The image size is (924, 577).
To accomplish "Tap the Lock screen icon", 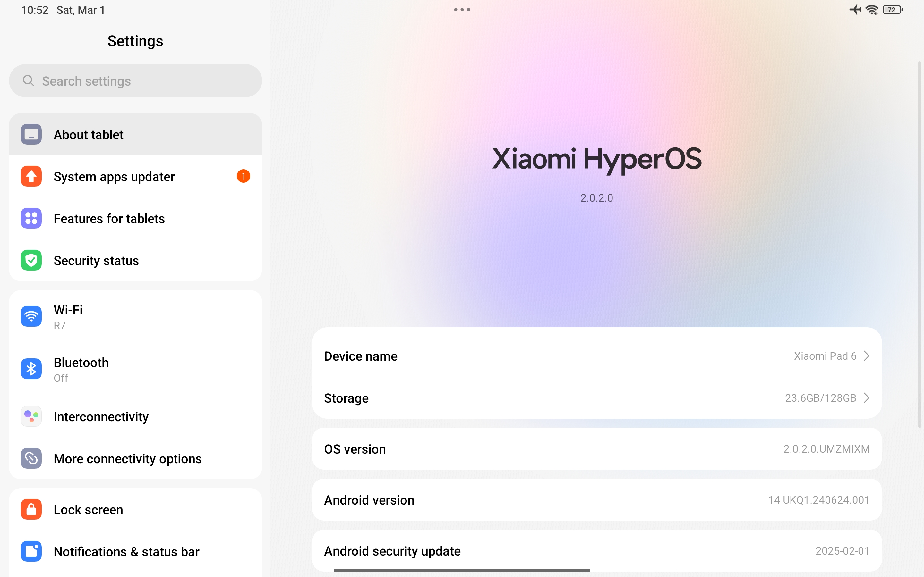I will point(31,509).
